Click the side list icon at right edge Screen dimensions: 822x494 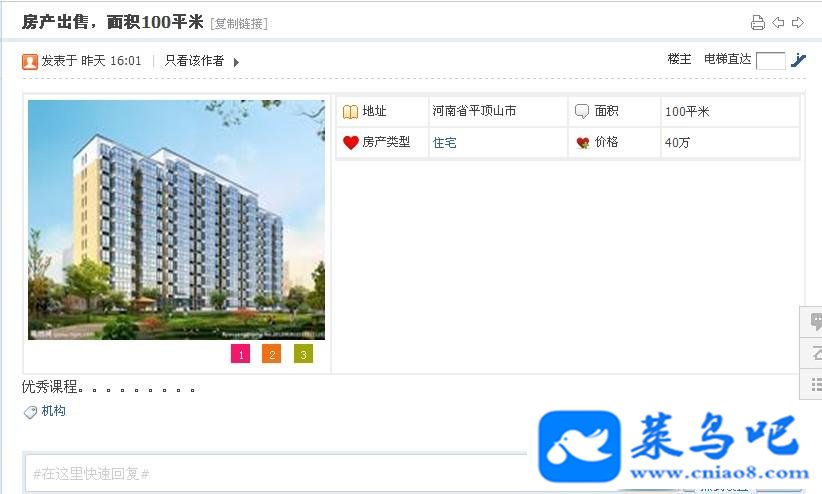(816, 384)
